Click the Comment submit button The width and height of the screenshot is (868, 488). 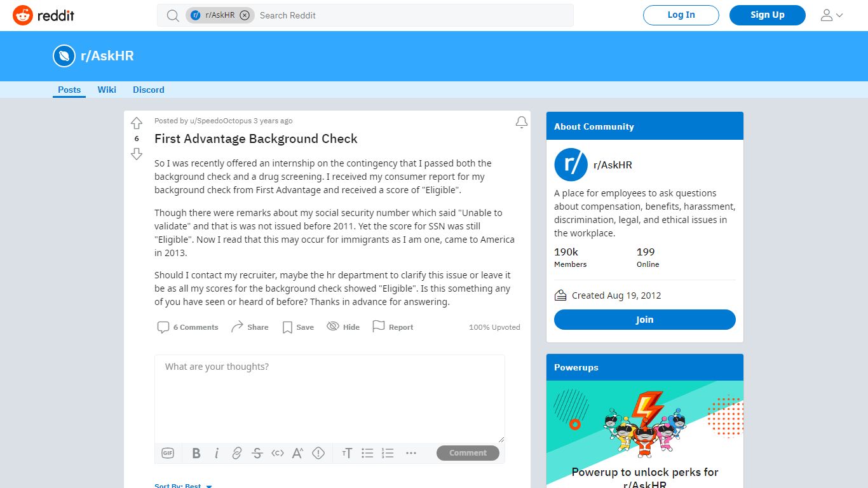click(x=468, y=453)
